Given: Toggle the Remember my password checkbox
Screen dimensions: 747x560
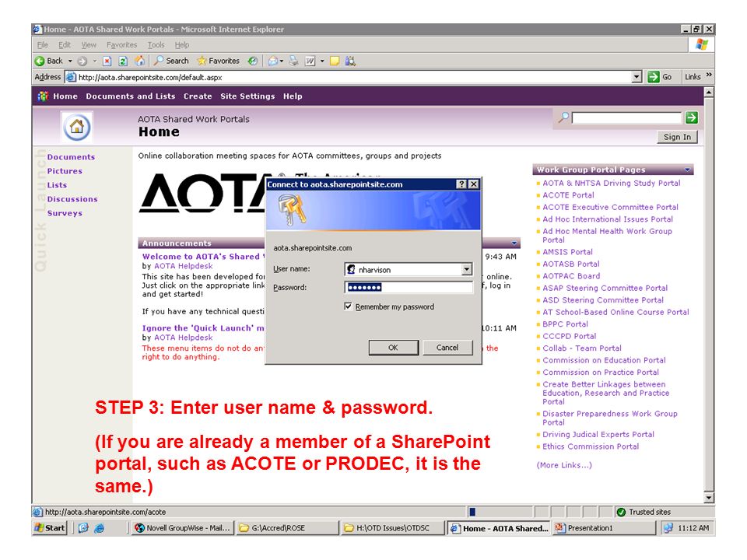Looking at the screenshot, I should pyautogui.click(x=349, y=306).
